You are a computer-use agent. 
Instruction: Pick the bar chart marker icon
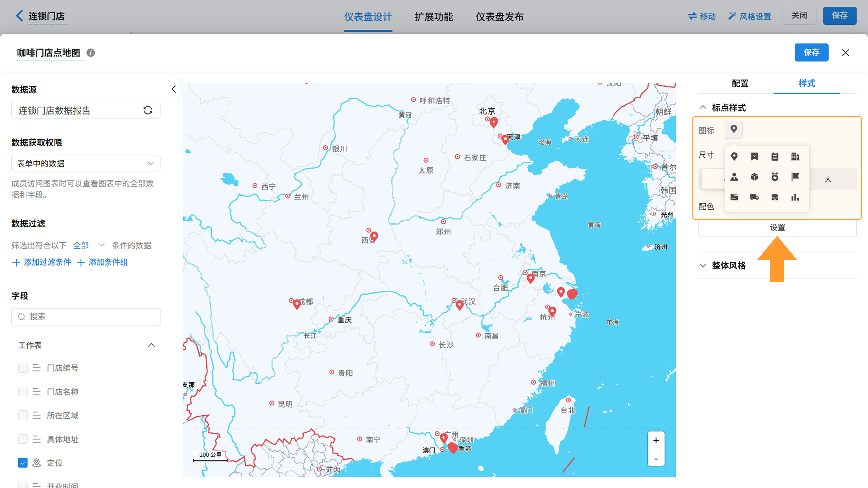[x=795, y=197]
